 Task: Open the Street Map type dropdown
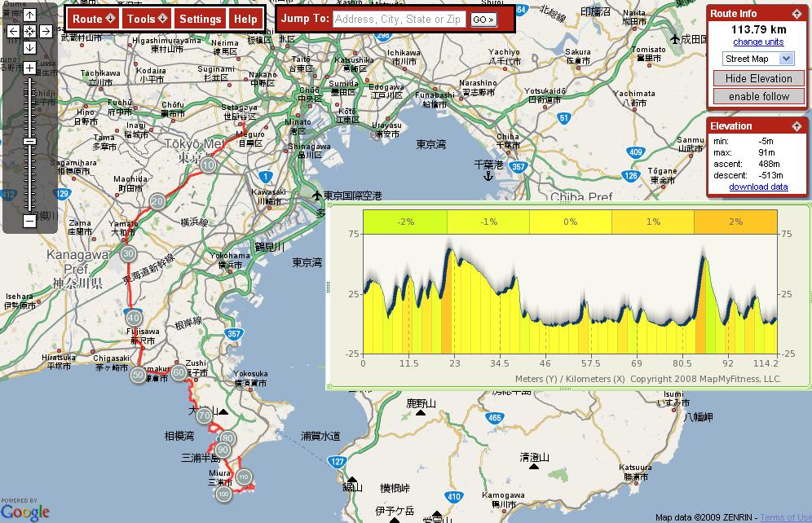coord(758,59)
